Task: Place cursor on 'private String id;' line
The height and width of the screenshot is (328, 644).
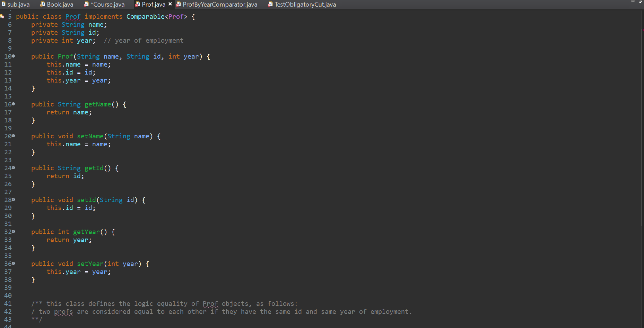Action: pyautogui.click(x=65, y=33)
